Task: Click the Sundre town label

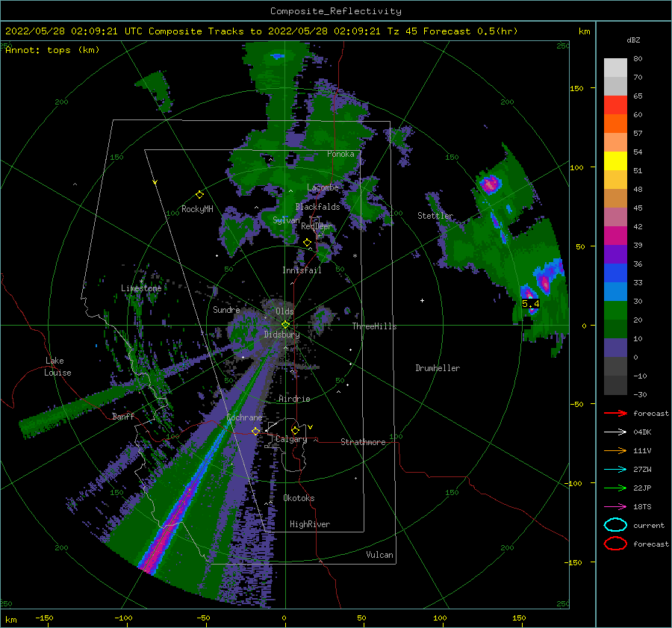Action: click(226, 309)
